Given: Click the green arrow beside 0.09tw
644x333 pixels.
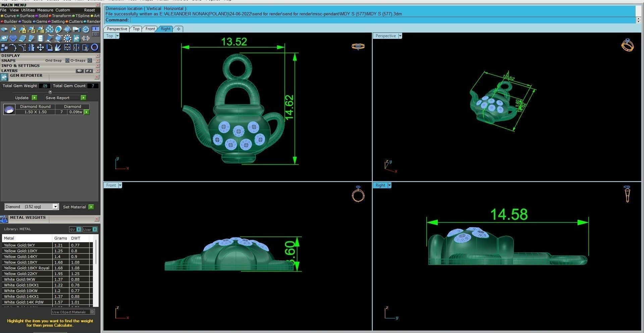Looking at the screenshot, I should click(87, 112).
